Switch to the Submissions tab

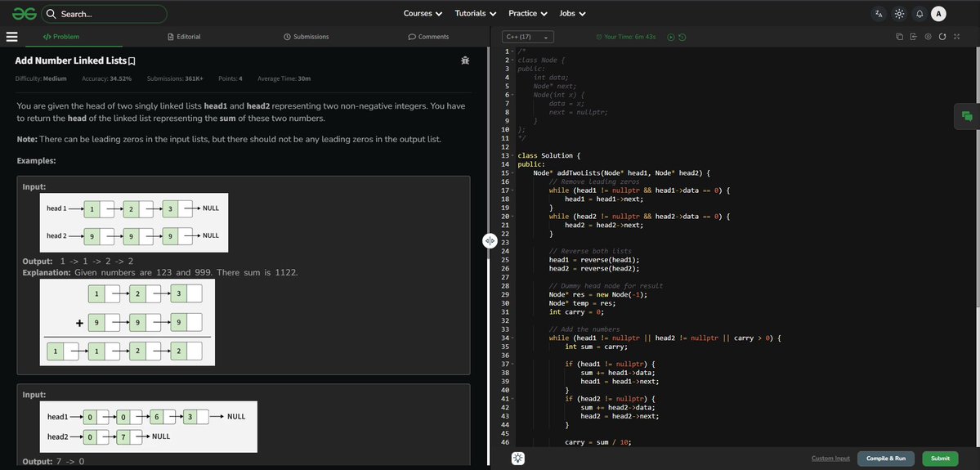point(307,37)
